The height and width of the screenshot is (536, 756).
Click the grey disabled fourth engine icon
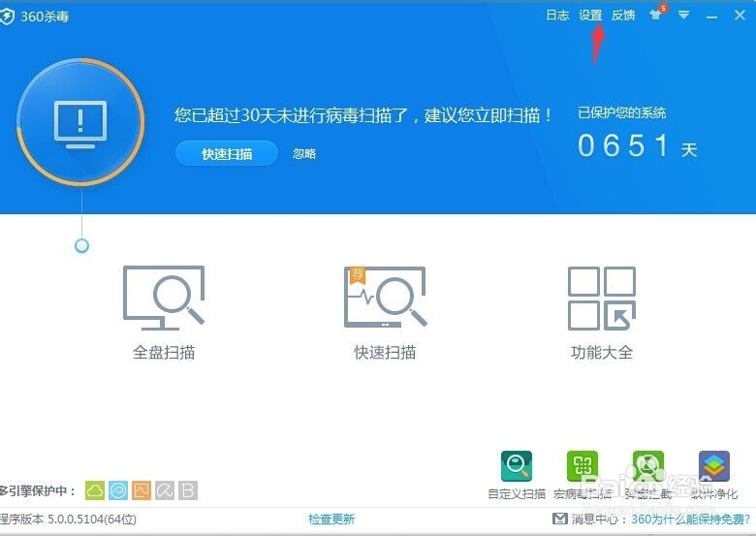[x=165, y=490]
